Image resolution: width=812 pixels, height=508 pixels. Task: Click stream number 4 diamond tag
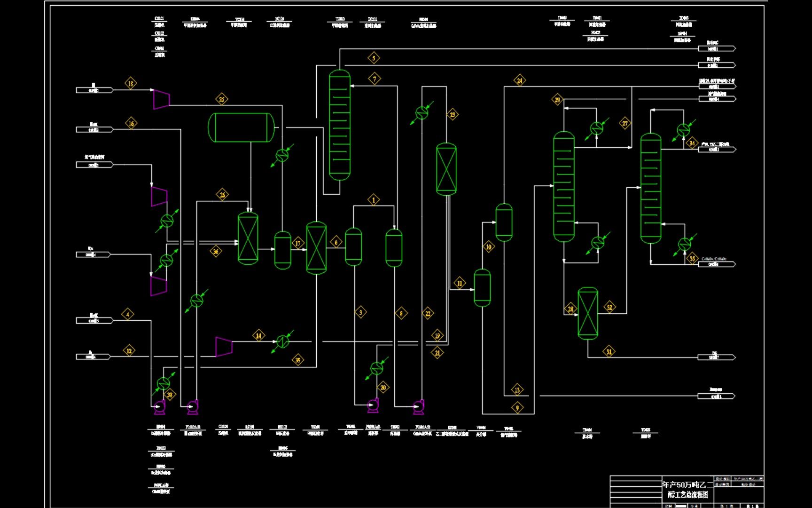127,314
